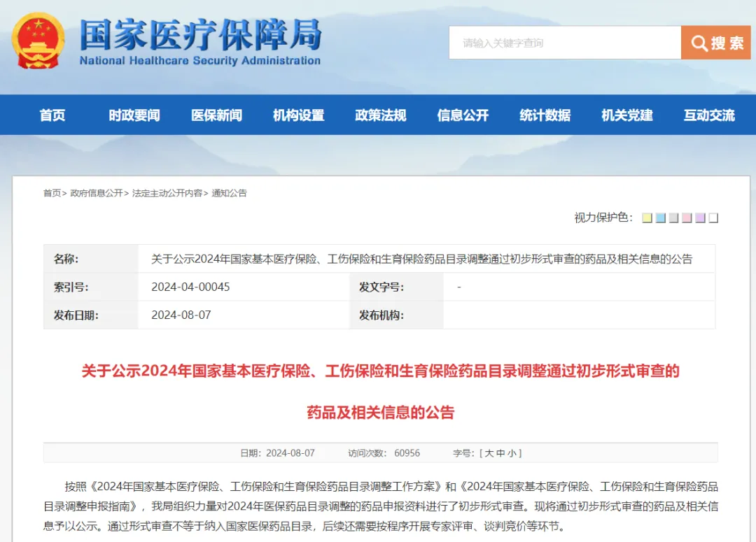Focus the keyword search input field
This screenshot has width=756, height=542.
click(x=565, y=43)
